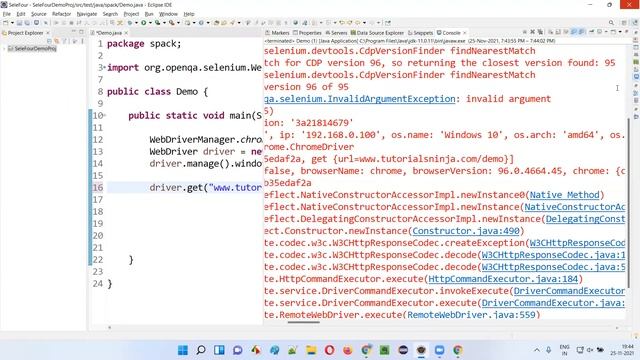Click the green Run button in toolbar

point(144,23)
